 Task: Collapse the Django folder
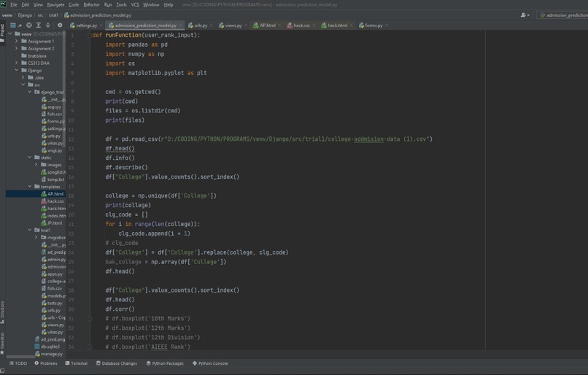click(x=16, y=70)
